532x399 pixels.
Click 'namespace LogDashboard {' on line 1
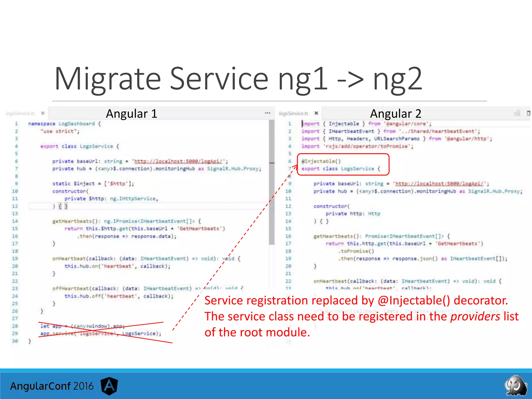(64, 124)
